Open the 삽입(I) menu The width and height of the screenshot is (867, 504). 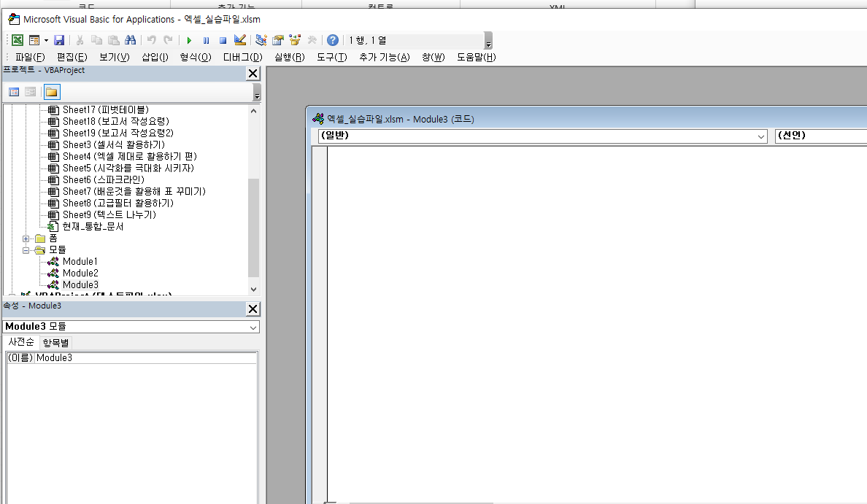click(x=155, y=58)
